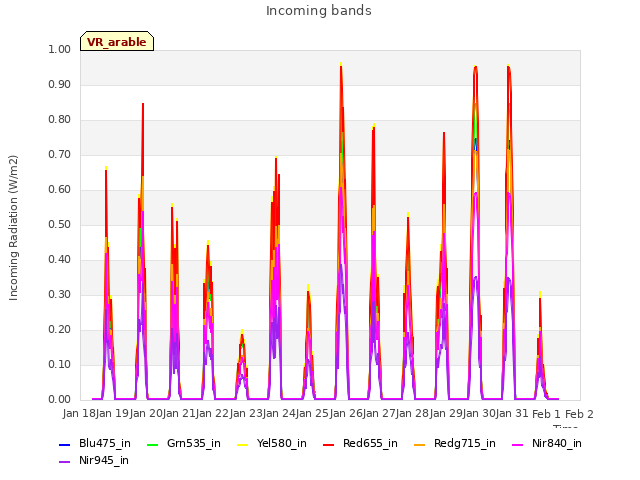
Task: Click the Jan 21 x-axis date label
Action: (179, 414)
